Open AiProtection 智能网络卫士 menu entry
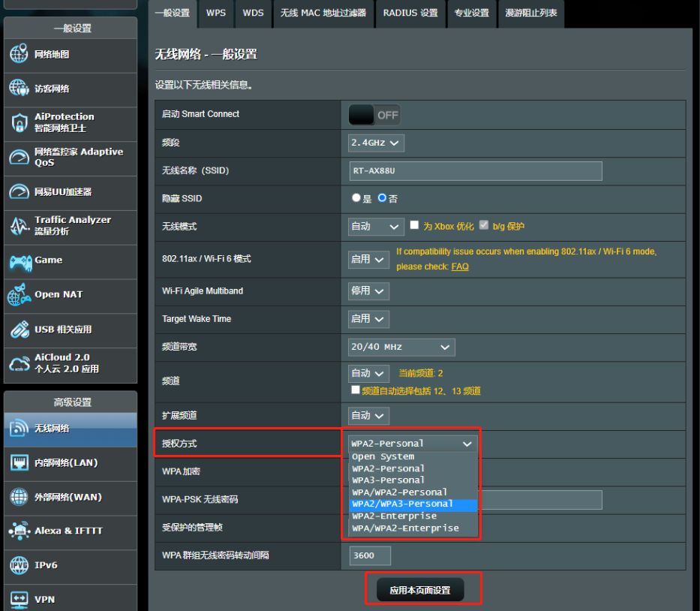This screenshot has width=700, height=611. [70, 123]
